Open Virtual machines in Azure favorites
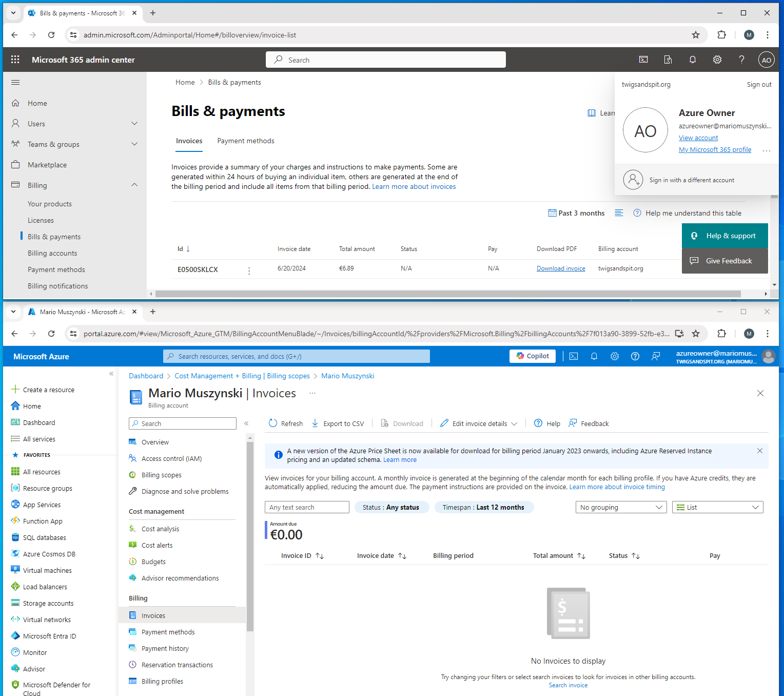Image resolution: width=784 pixels, height=696 pixels. click(x=47, y=570)
